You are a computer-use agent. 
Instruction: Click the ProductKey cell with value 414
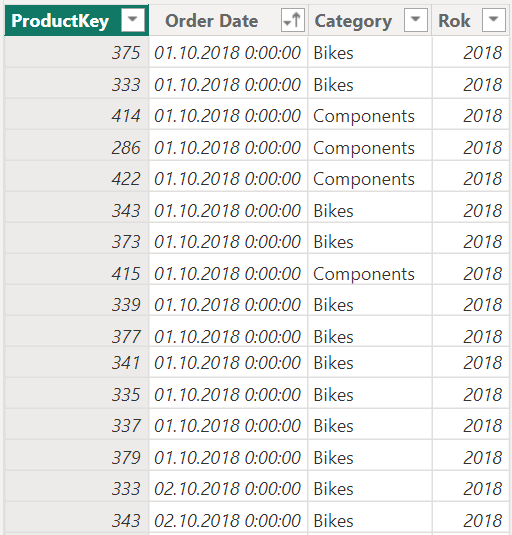coord(77,116)
